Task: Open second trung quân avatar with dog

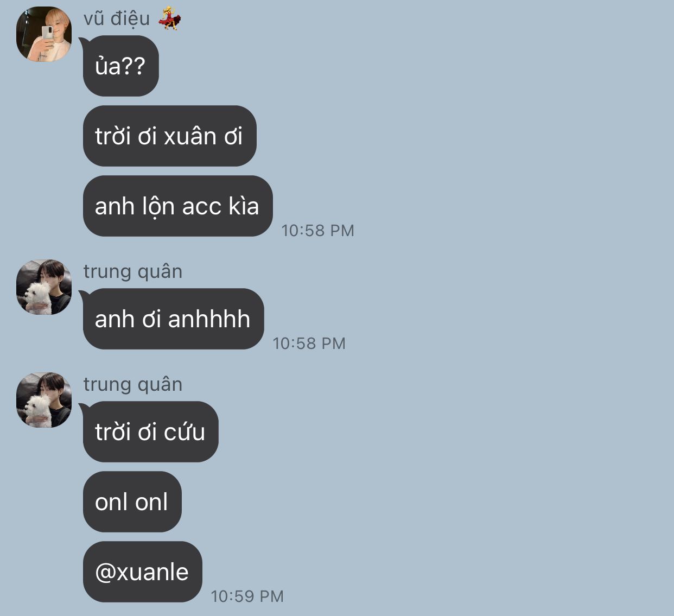Action: click(x=44, y=400)
